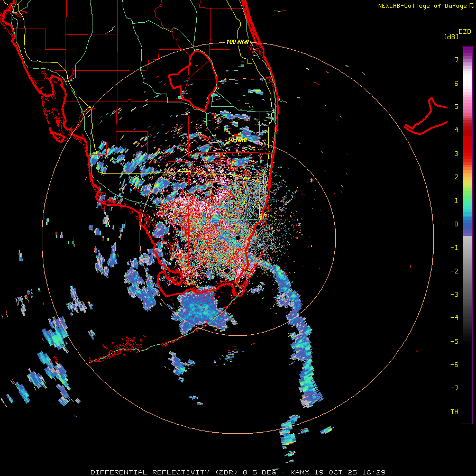The width and height of the screenshot is (476, 476).
Task: Click the -7 value on color scale
Action: tap(454, 388)
